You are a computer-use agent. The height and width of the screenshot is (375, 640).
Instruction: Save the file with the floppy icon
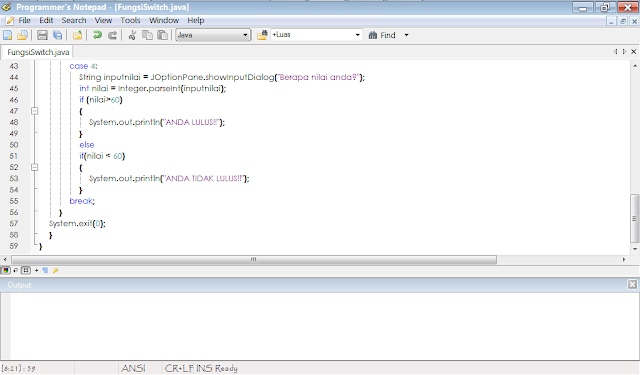point(42,36)
